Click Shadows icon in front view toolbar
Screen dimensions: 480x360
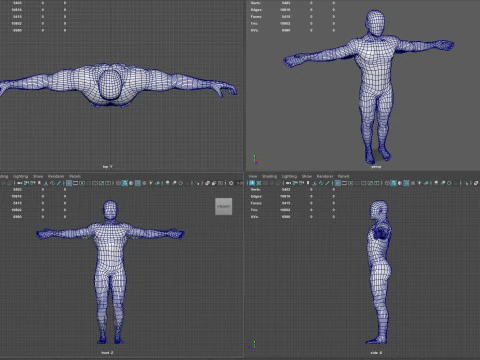click(x=158, y=183)
